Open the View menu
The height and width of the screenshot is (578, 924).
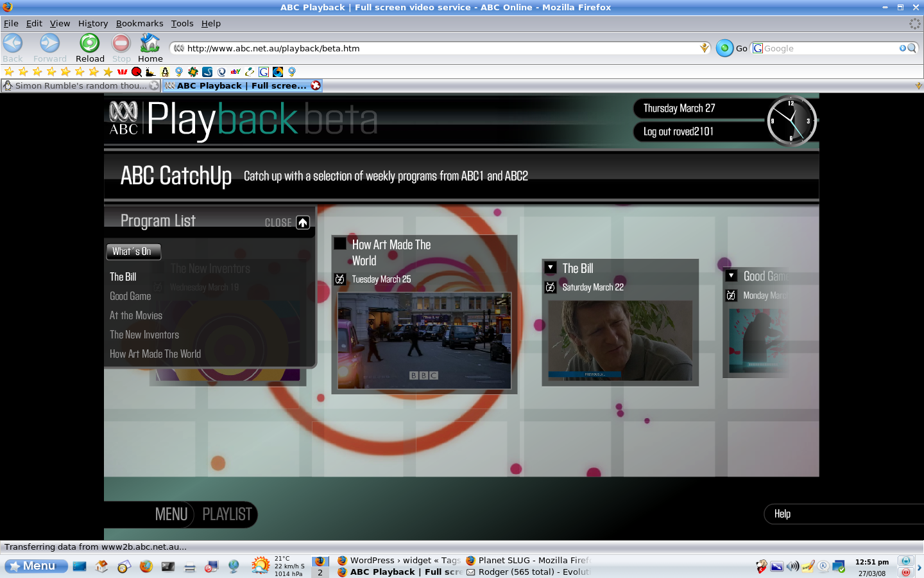click(x=60, y=23)
